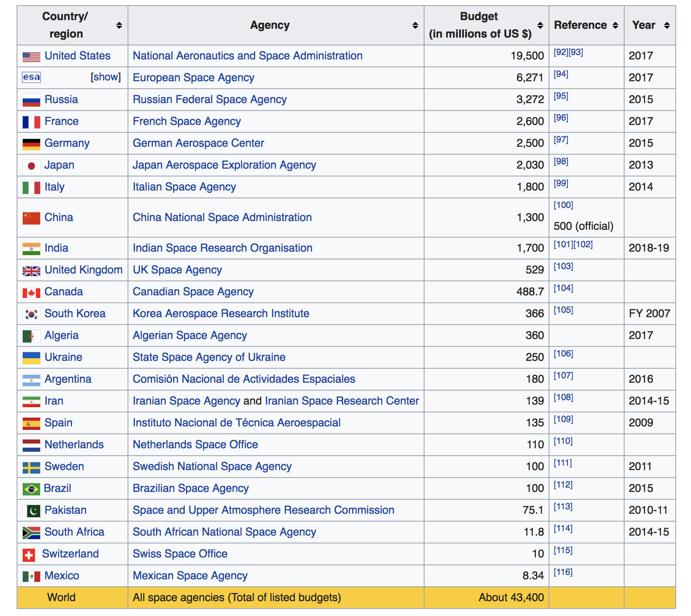Open Korea Aerospace Research Institute link

221,314
